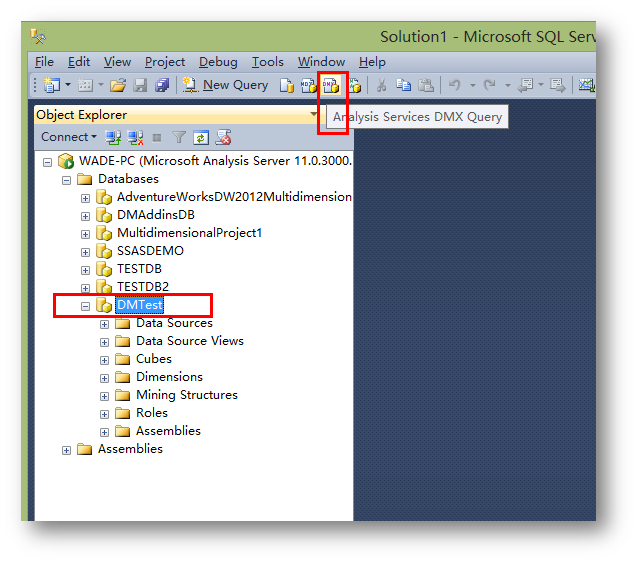Expand the TESTDB database
Image resolution: width=638 pixels, height=563 pixels.
85,270
